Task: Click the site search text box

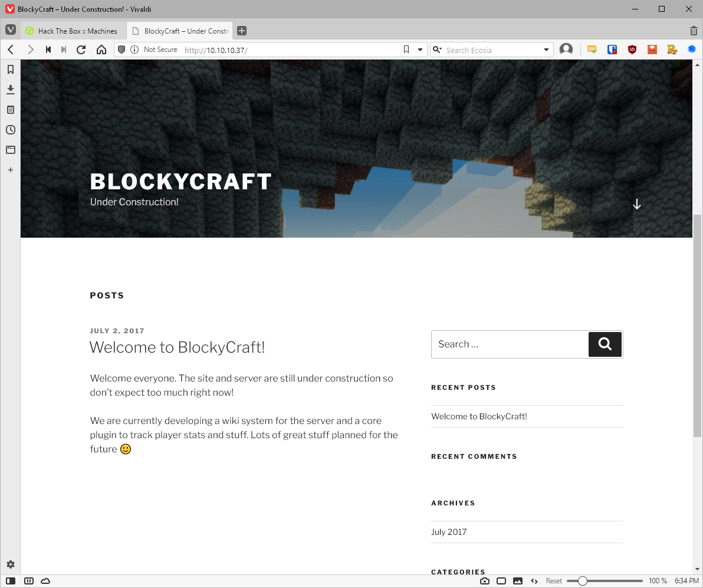Action: (x=510, y=344)
